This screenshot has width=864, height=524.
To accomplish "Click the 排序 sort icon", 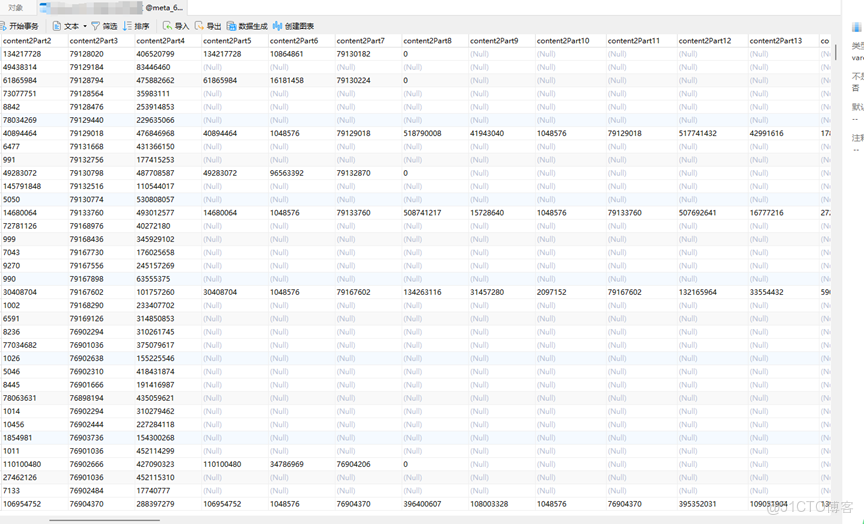I will click(x=128, y=26).
